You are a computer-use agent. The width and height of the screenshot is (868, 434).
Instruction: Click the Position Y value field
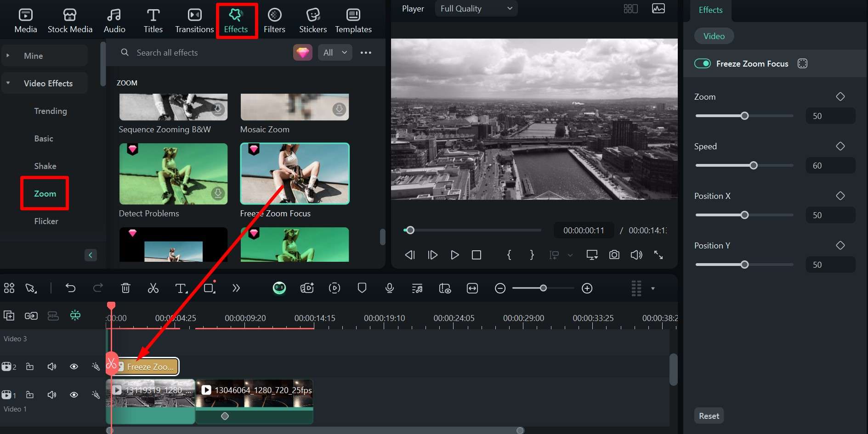[831, 265]
